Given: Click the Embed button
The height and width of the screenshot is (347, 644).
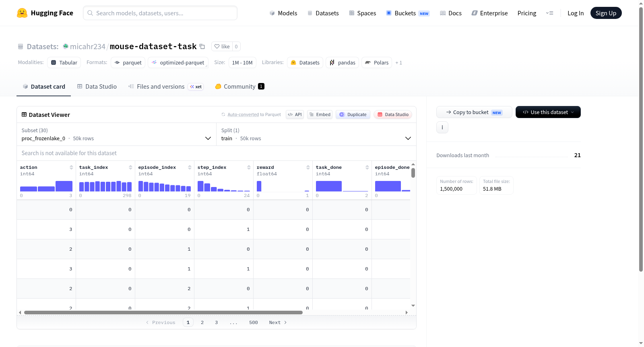Looking at the screenshot, I should (320, 114).
